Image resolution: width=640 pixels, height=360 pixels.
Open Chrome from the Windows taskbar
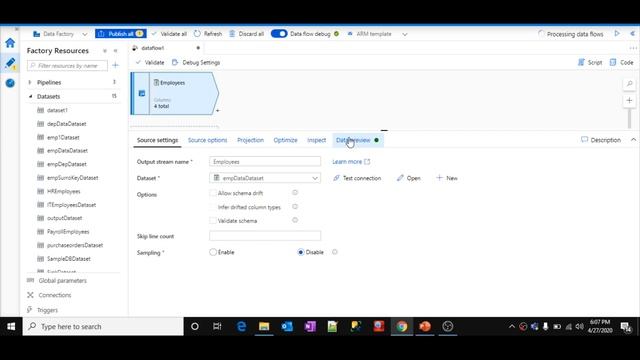point(402,327)
